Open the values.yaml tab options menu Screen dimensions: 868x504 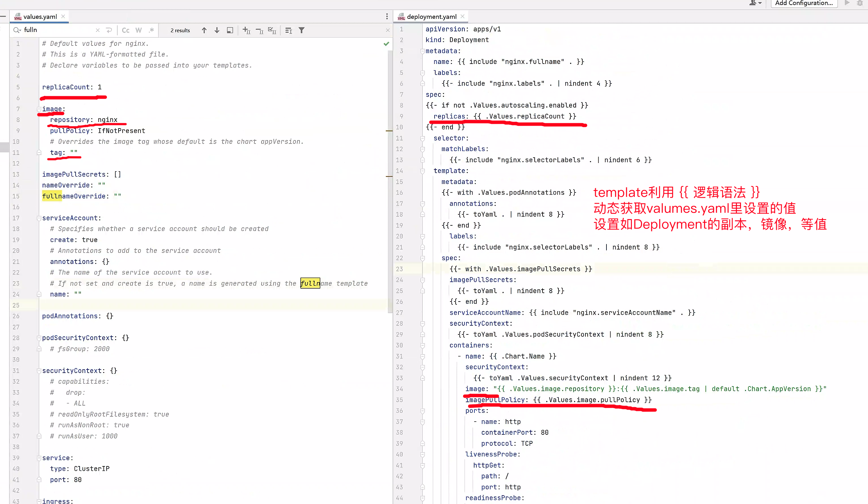[387, 17]
